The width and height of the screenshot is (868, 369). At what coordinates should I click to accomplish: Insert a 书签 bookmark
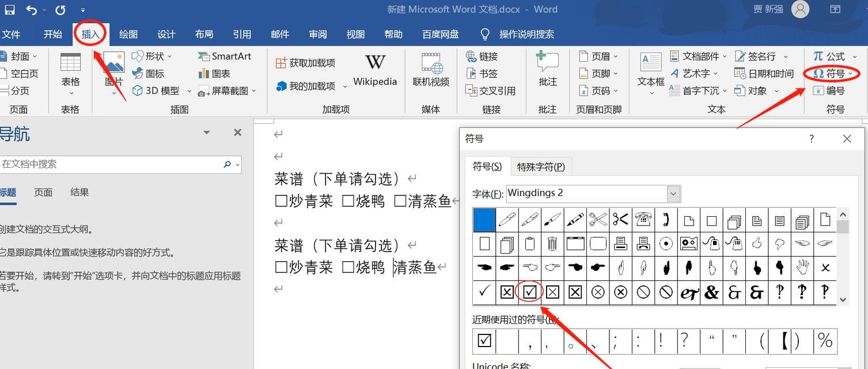[x=482, y=74]
